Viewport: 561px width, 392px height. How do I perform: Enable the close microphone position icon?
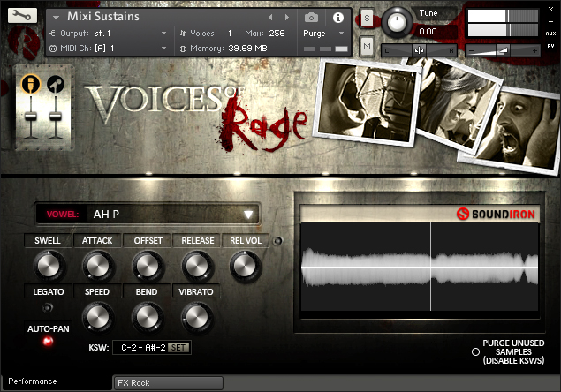31,85
